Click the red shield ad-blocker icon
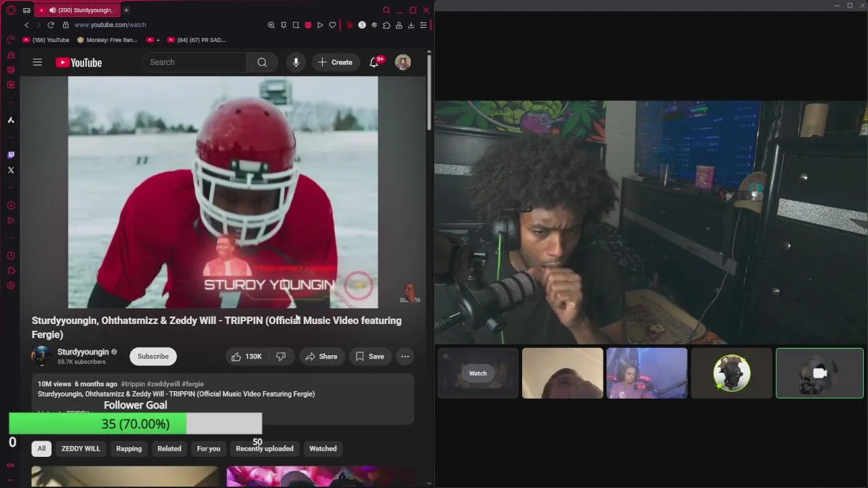This screenshot has width=868, height=488. [x=308, y=25]
